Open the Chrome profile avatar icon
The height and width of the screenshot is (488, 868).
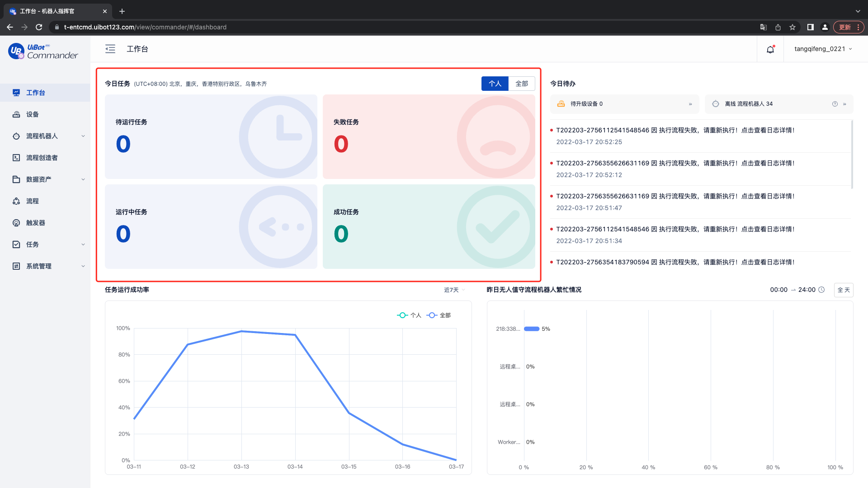click(825, 27)
